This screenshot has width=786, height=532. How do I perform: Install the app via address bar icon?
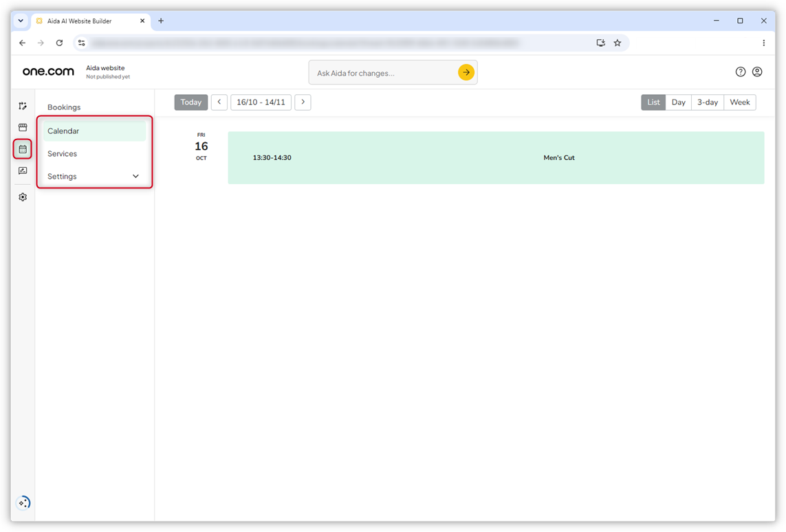(x=600, y=43)
